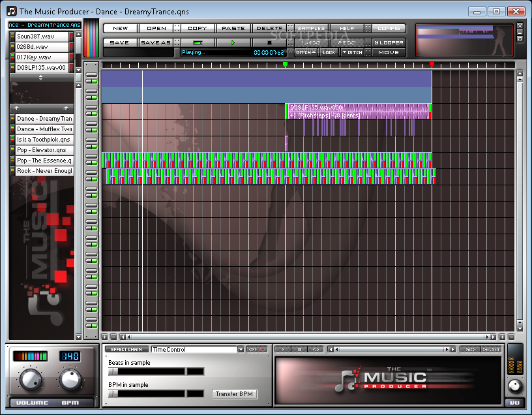This screenshot has width=532, height=415.
Task: Click the PITCH down button
Action: pos(352,52)
